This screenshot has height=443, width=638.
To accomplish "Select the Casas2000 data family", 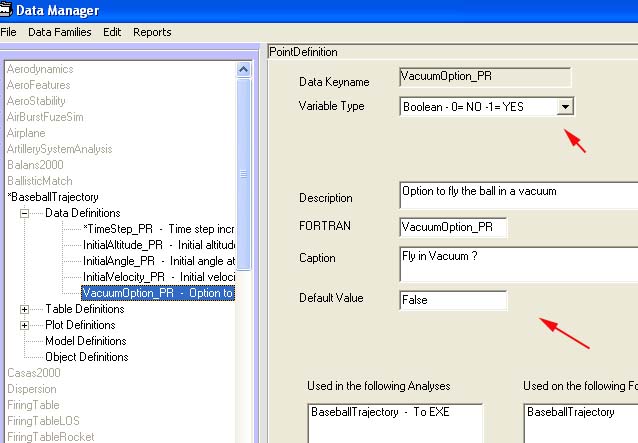I will [34, 373].
